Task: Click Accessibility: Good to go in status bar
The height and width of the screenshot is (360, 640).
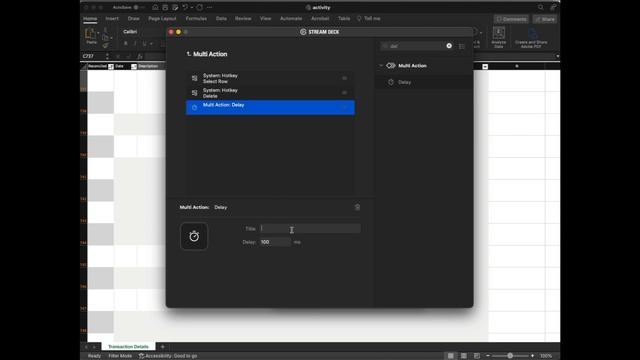Action: [168, 356]
